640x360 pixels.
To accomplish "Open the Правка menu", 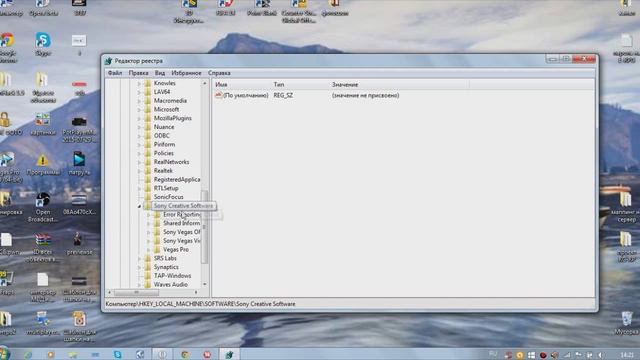I will pos(138,73).
